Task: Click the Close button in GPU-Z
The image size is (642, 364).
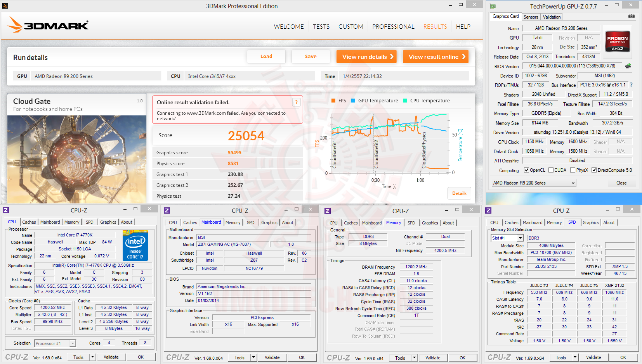Action: tap(621, 183)
